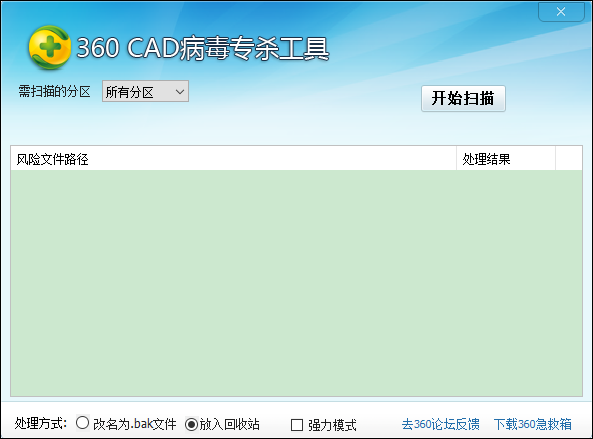Click inside the empty green results list

coord(296,283)
